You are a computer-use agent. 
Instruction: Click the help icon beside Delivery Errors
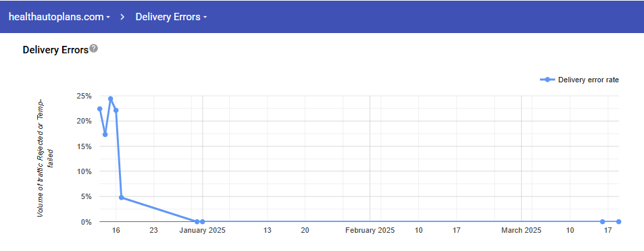[x=94, y=49]
